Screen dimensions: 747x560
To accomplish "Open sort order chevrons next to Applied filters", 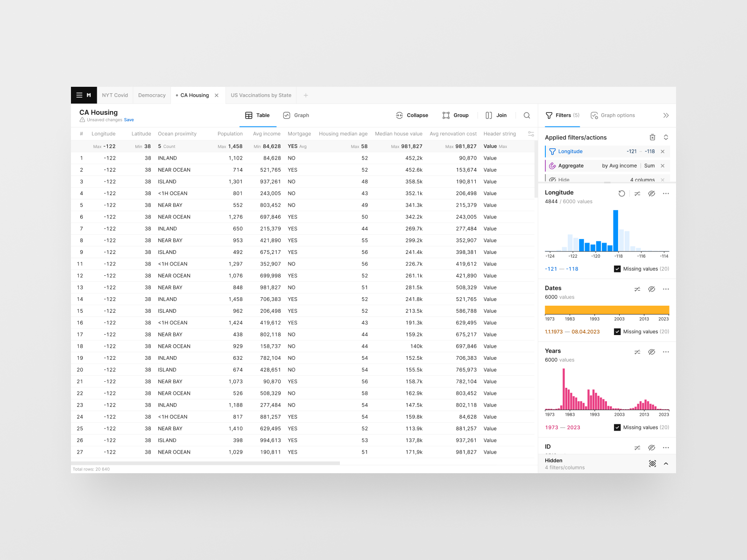I will click(666, 137).
